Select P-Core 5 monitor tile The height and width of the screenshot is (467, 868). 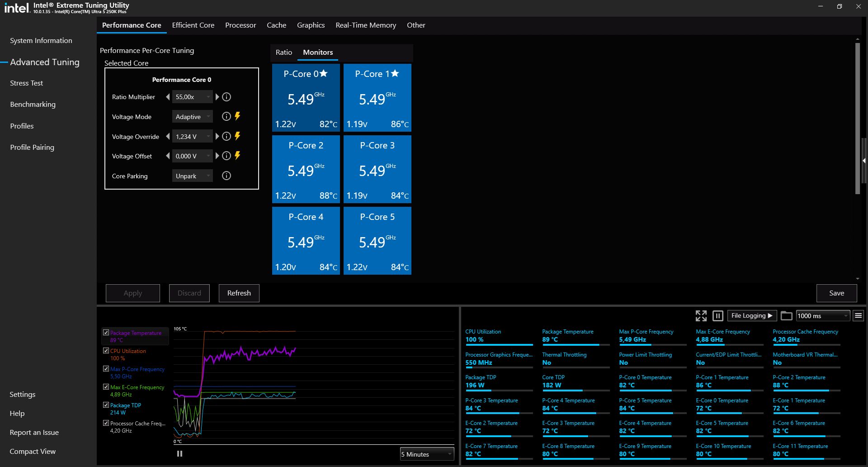coord(377,241)
